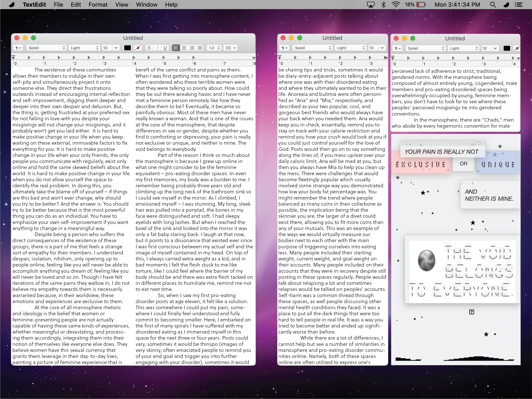Click the Bluetooth icon in menu bar
Image resolution: width=532 pixels, height=399 pixels.
pyautogui.click(x=383, y=5)
